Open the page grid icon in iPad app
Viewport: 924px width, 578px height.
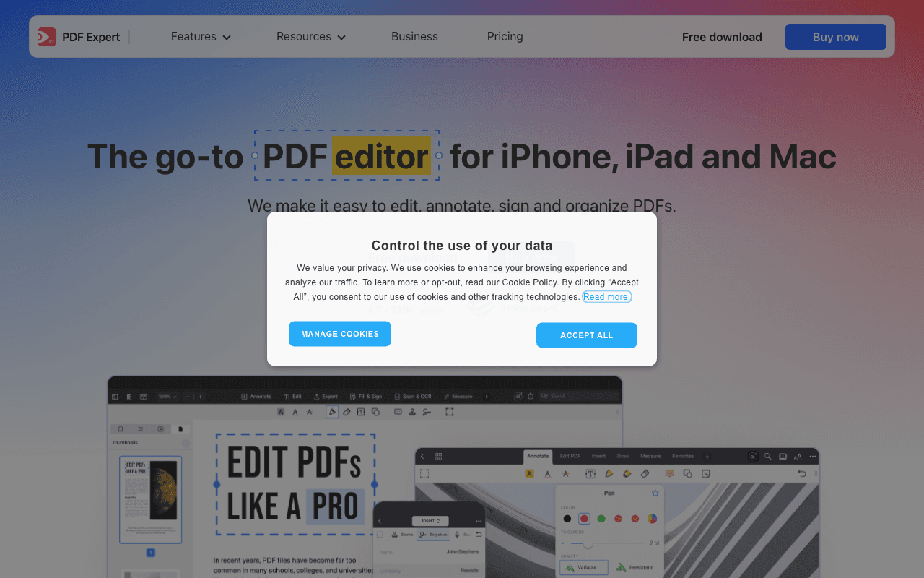tap(438, 457)
